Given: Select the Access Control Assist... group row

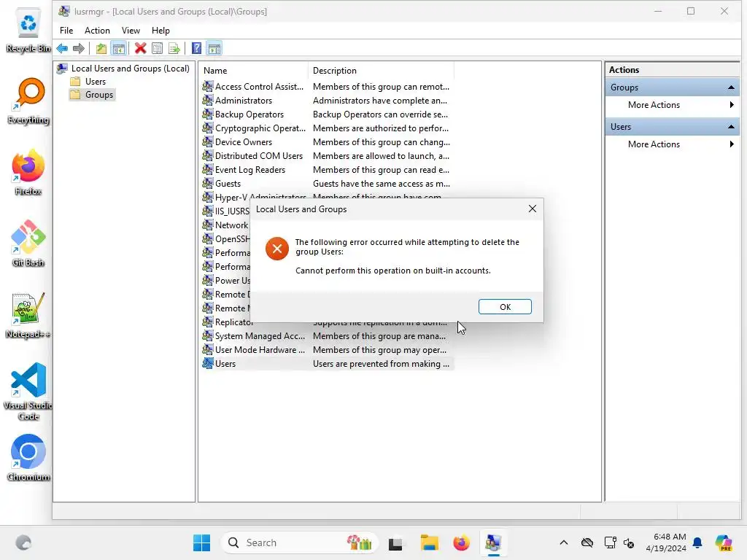Looking at the screenshot, I should 328,87.
